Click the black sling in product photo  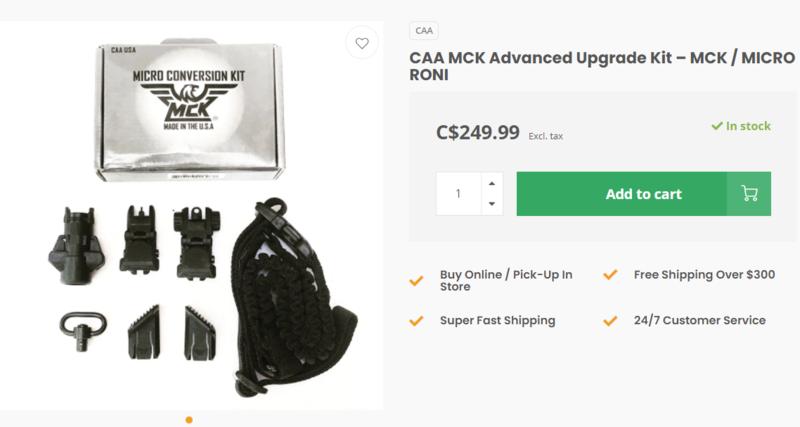pos(292,298)
